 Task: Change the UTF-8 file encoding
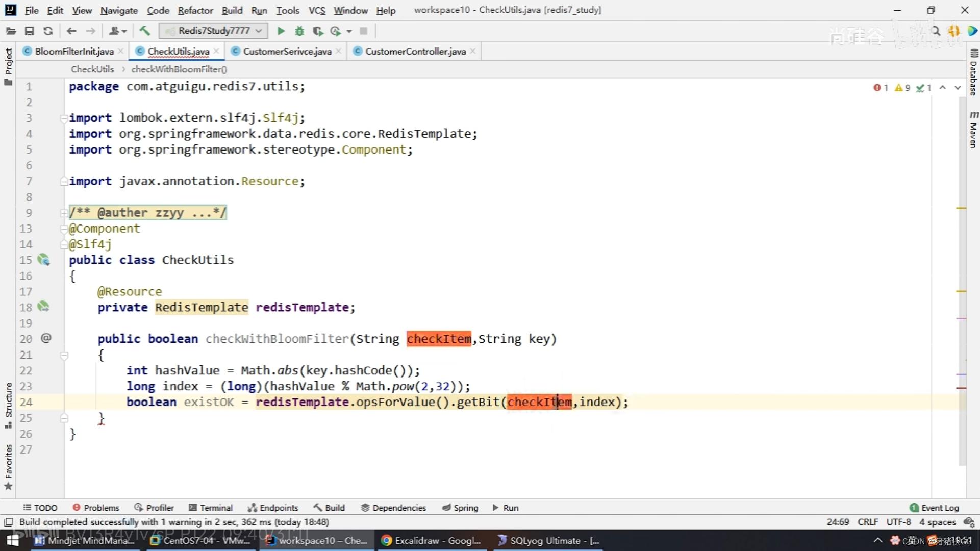coord(898,522)
